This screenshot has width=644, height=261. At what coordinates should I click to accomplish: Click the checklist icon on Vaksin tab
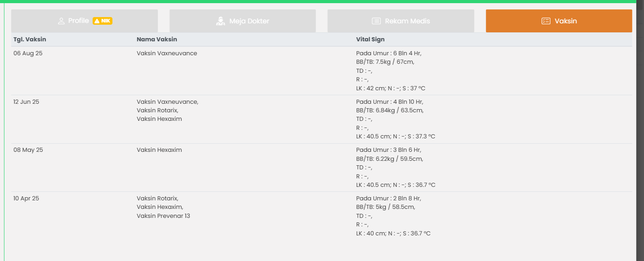[546, 21]
